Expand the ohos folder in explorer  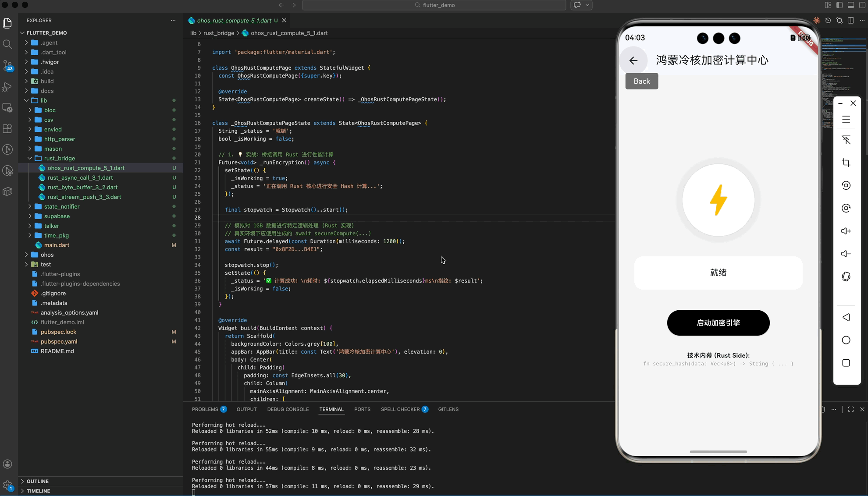[x=47, y=255]
